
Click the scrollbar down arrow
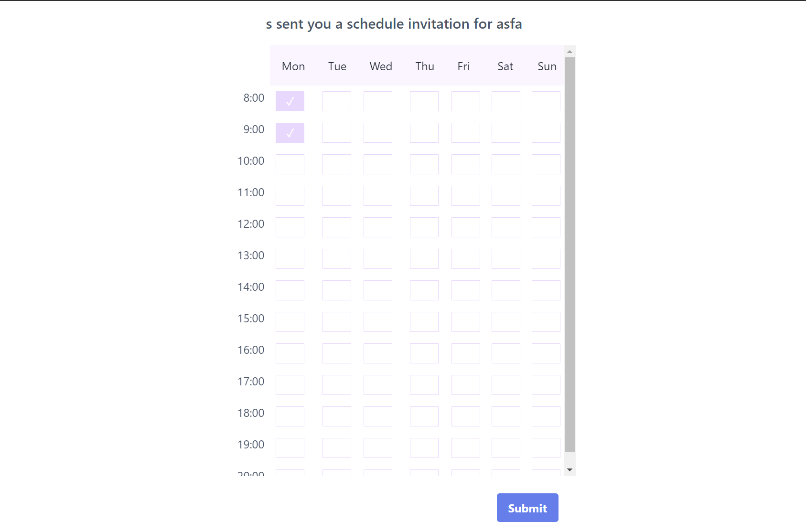coord(570,470)
